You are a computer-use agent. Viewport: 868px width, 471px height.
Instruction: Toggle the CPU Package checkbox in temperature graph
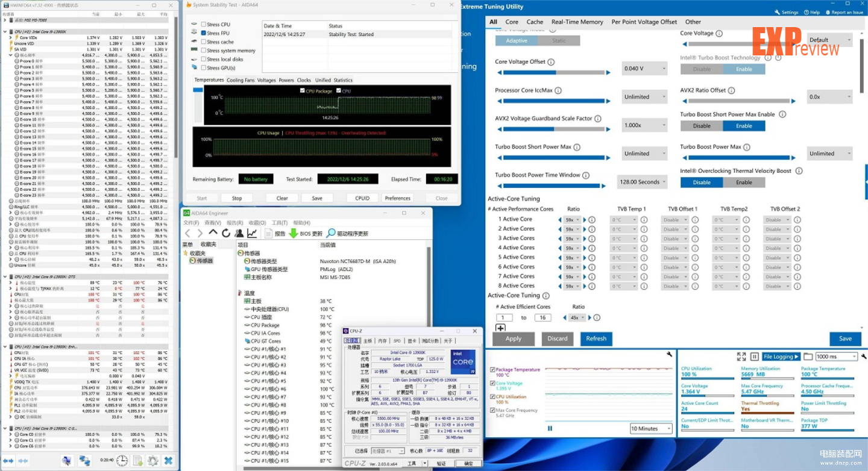click(302, 90)
